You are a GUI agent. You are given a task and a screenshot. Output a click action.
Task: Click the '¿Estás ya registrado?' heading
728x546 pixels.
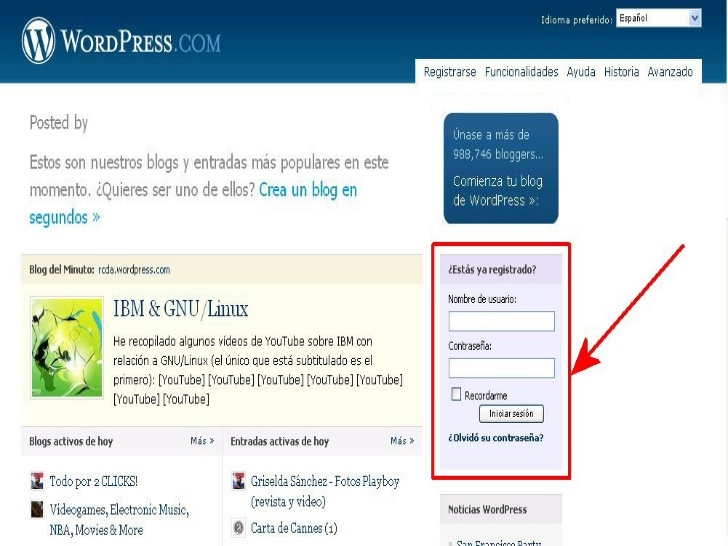492,270
